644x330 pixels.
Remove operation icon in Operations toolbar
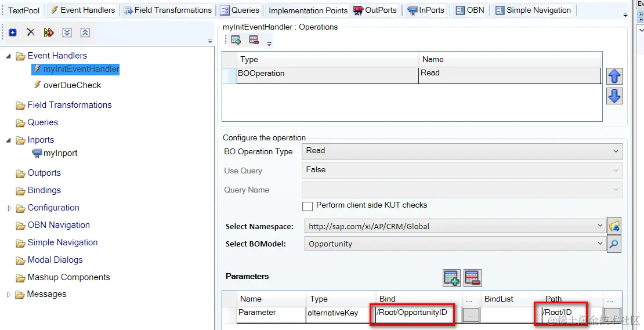254,40
